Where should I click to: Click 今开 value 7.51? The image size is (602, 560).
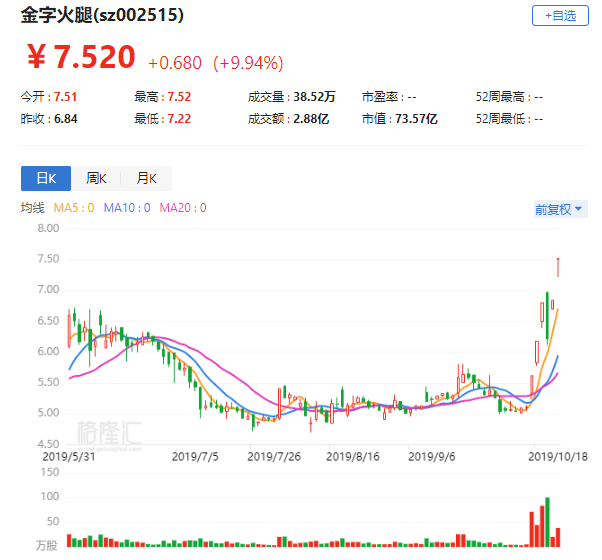[66, 97]
